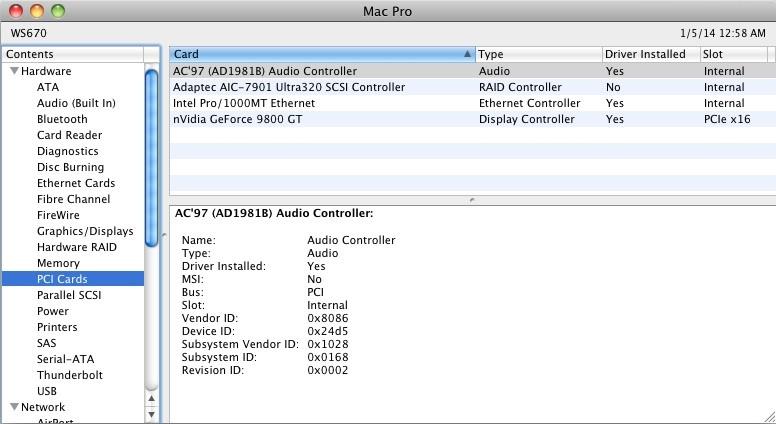This screenshot has width=776, height=424.
Task: Select nVidia GeForce 9800 GT row
Action: 237,119
